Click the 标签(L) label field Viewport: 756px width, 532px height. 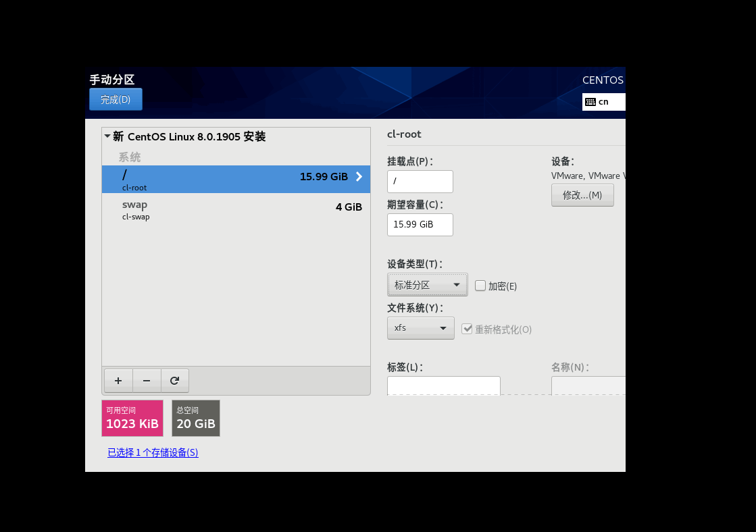tap(443, 385)
